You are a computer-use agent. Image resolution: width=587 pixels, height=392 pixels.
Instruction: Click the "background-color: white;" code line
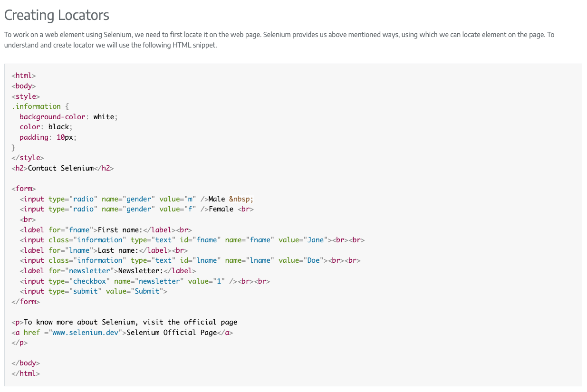pos(68,116)
